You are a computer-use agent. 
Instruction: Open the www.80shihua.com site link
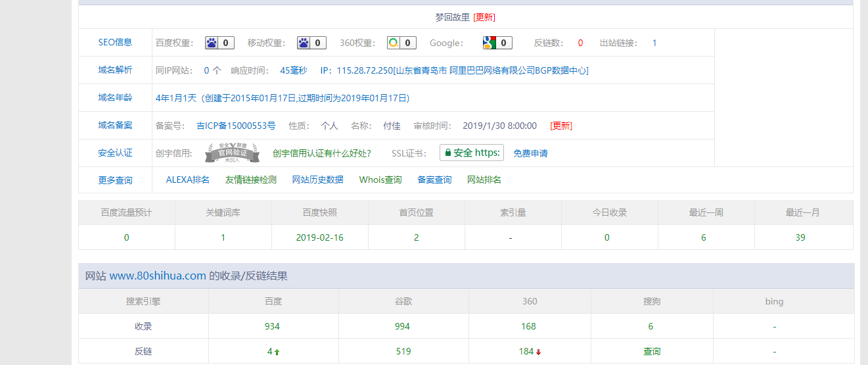pos(158,276)
